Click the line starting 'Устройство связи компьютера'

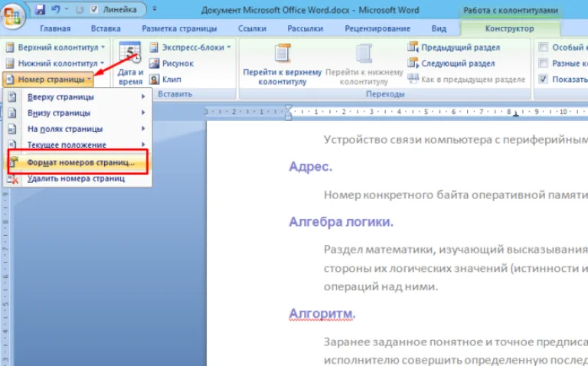tap(456, 139)
